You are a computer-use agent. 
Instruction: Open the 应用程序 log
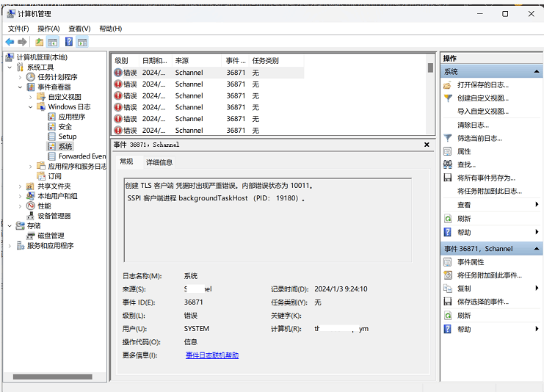click(71, 117)
